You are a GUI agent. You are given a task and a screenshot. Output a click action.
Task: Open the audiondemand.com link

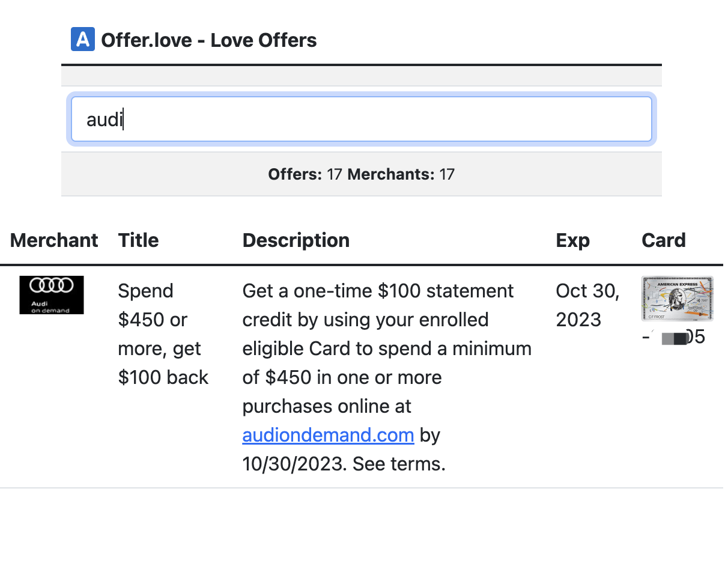(x=328, y=435)
